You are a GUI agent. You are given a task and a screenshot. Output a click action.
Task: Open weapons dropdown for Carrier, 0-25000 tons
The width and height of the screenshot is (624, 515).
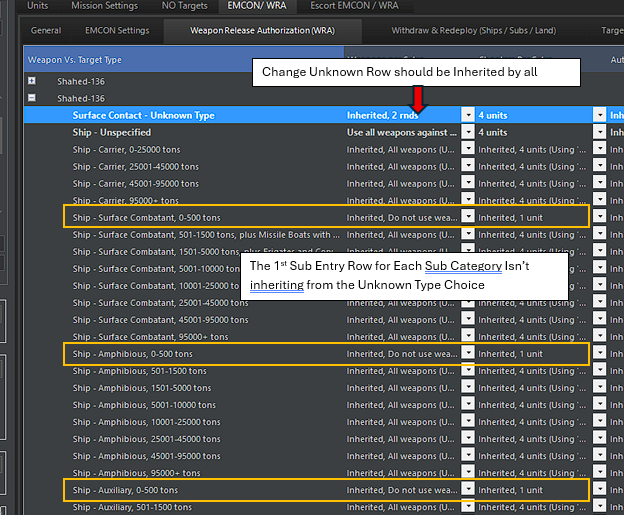click(x=468, y=149)
